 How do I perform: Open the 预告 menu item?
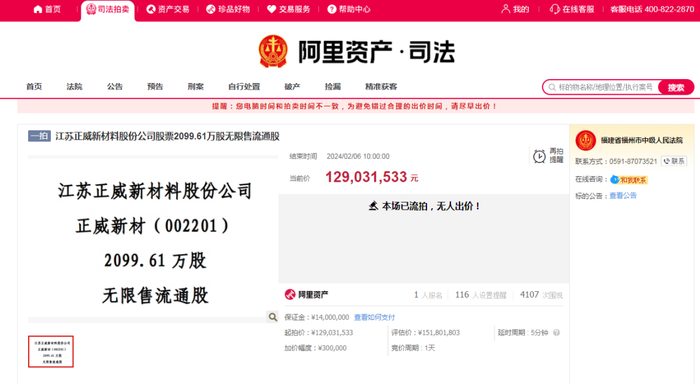pyautogui.click(x=155, y=87)
